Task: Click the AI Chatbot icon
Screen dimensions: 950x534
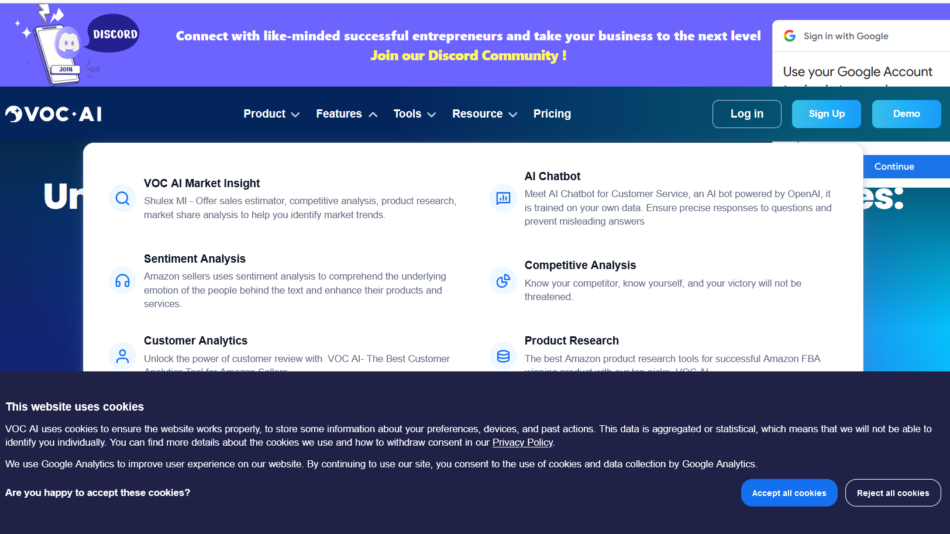Action: coord(503,198)
